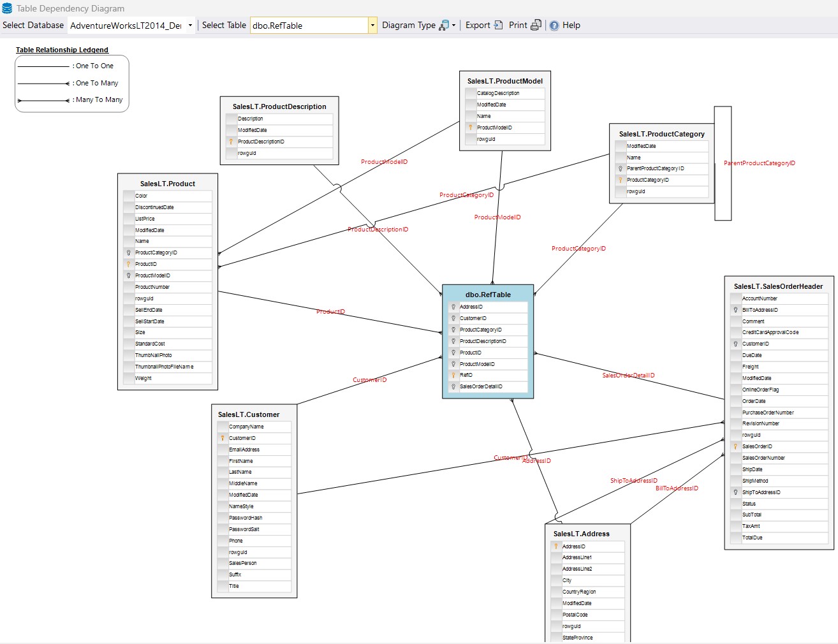The width and height of the screenshot is (838, 644).
Task: Click the Export toolbar label
Action: 478,26
